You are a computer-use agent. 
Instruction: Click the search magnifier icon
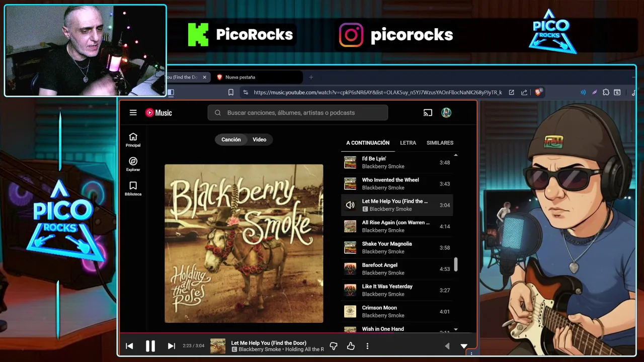[218, 113]
